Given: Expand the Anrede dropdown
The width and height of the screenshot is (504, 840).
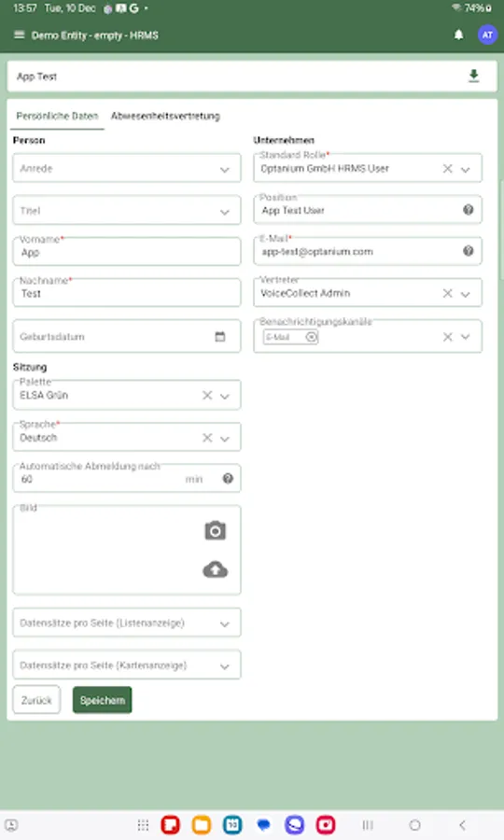Looking at the screenshot, I should pyautogui.click(x=127, y=169).
